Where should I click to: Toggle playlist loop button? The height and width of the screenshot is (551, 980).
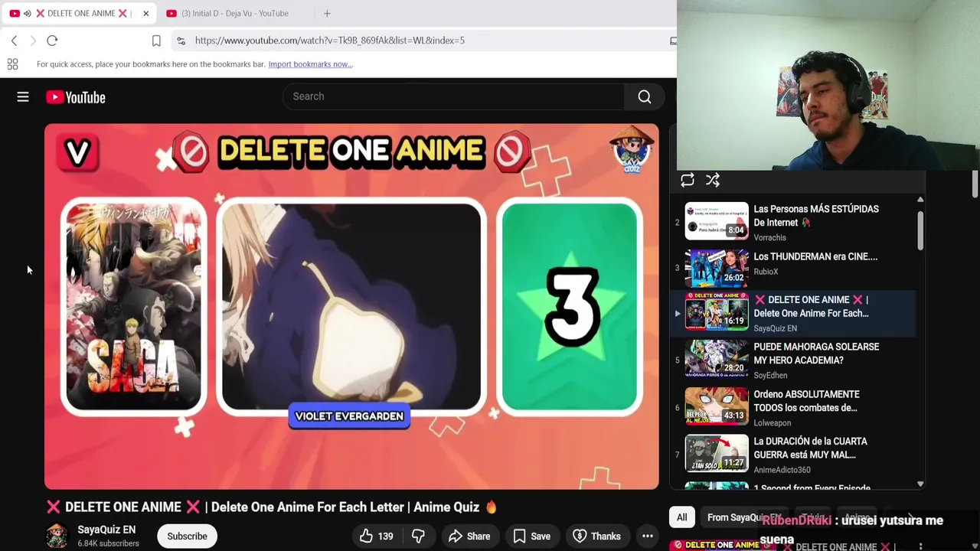pos(688,181)
